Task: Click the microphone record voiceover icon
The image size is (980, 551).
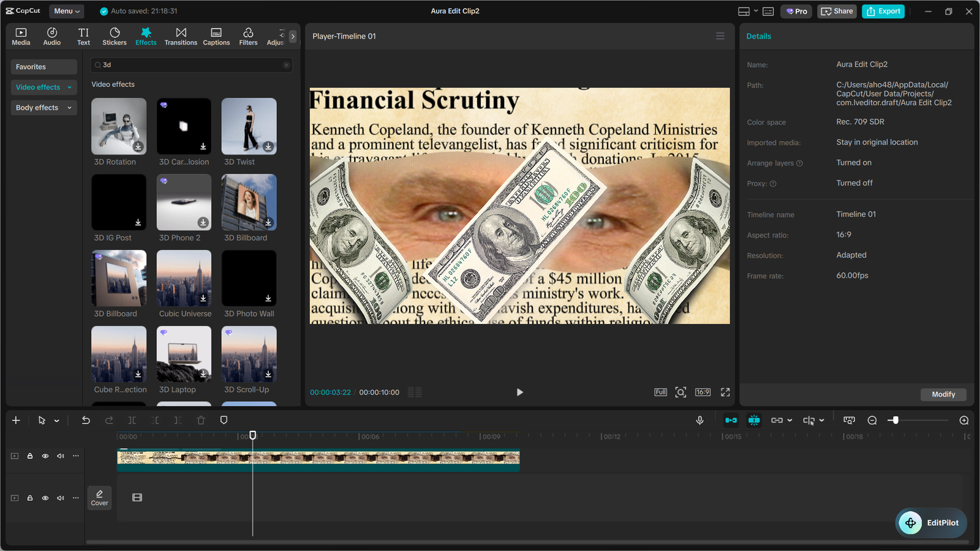Action: coord(699,421)
